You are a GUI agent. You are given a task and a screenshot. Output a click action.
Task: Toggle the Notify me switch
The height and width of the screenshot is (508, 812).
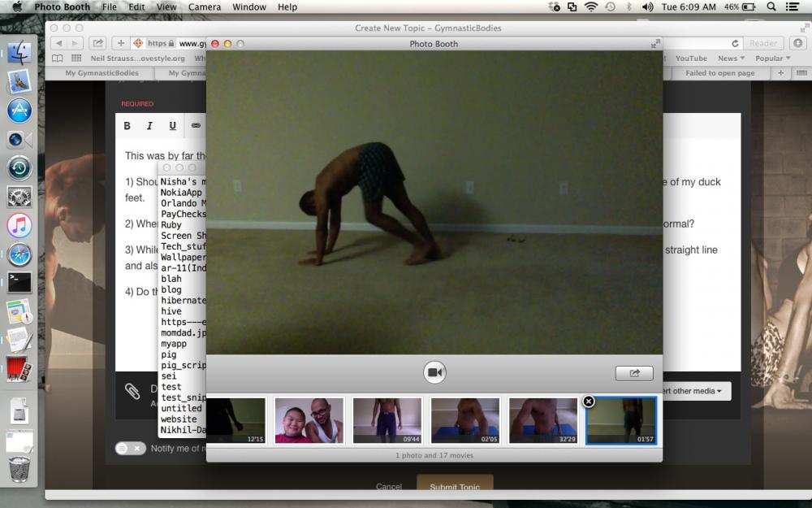[x=131, y=449]
